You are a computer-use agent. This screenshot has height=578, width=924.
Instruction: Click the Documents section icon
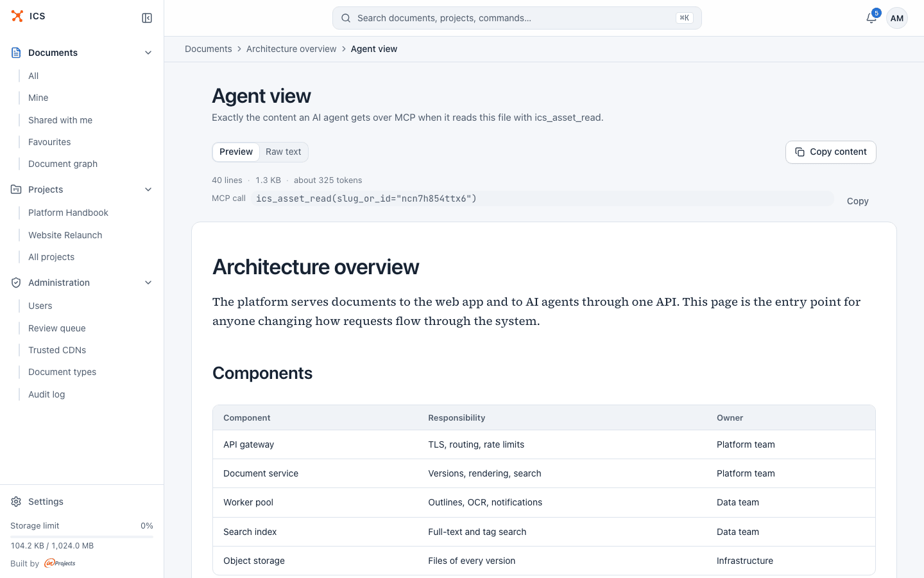point(16,53)
